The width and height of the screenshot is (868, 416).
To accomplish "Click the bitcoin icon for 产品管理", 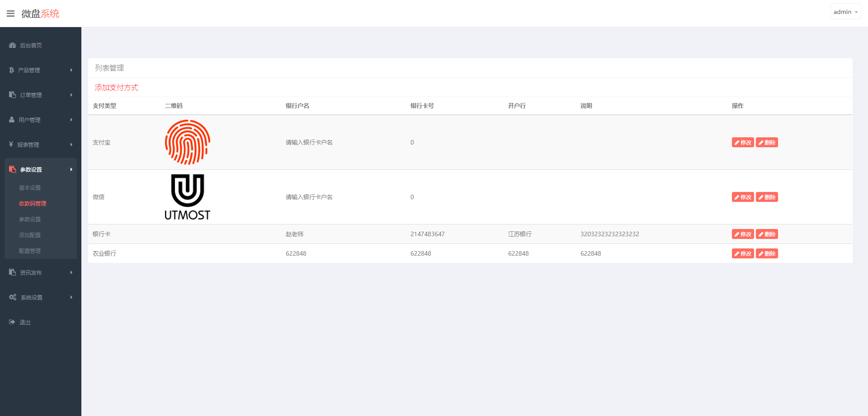I will [x=12, y=70].
